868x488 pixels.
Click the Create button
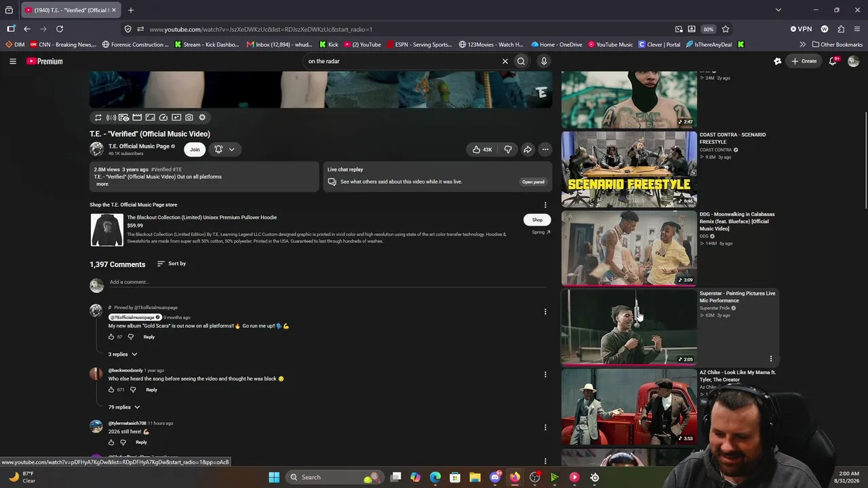click(804, 61)
